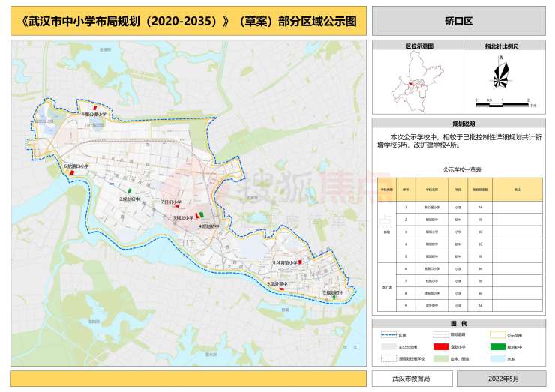Viewport: 555px width, 392px height.
Task: Select red marker beside 3.规划小学 label
Action: (197, 215)
